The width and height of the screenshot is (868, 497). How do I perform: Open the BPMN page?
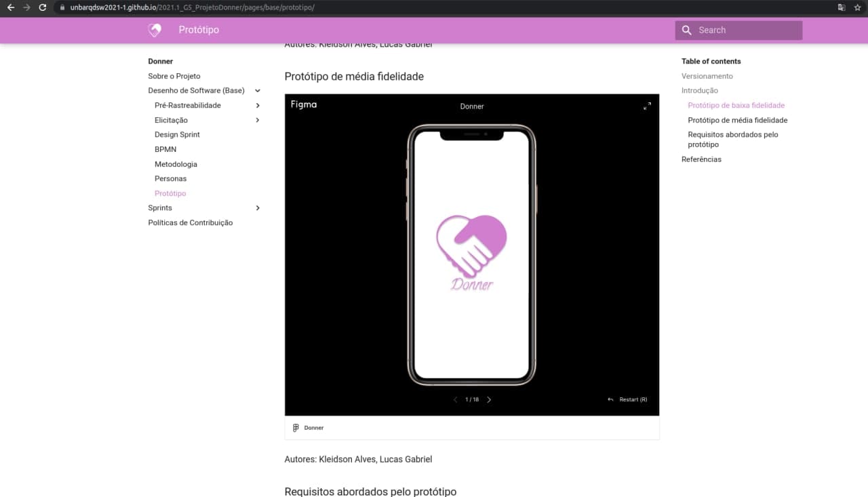165,149
